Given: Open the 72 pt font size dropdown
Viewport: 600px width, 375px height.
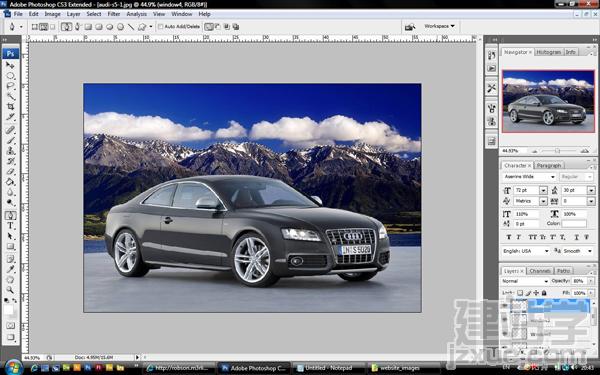Looking at the screenshot, I should click(543, 190).
